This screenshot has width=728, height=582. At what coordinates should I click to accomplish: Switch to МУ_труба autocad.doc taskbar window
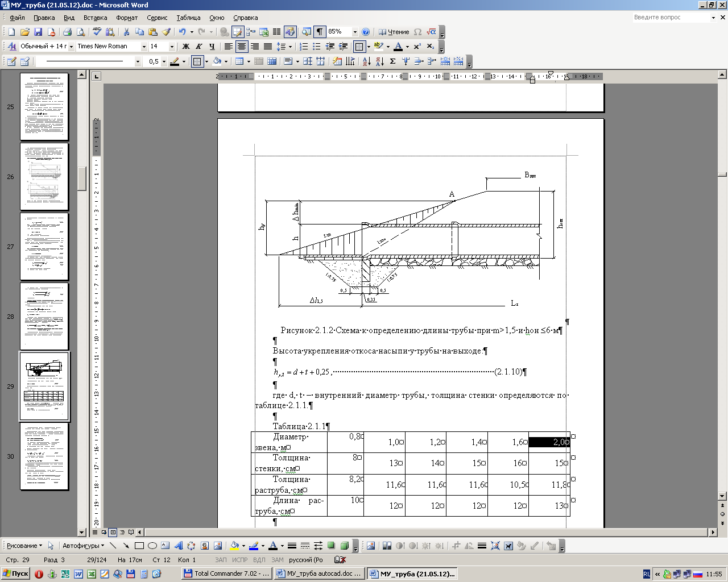click(x=319, y=574)
